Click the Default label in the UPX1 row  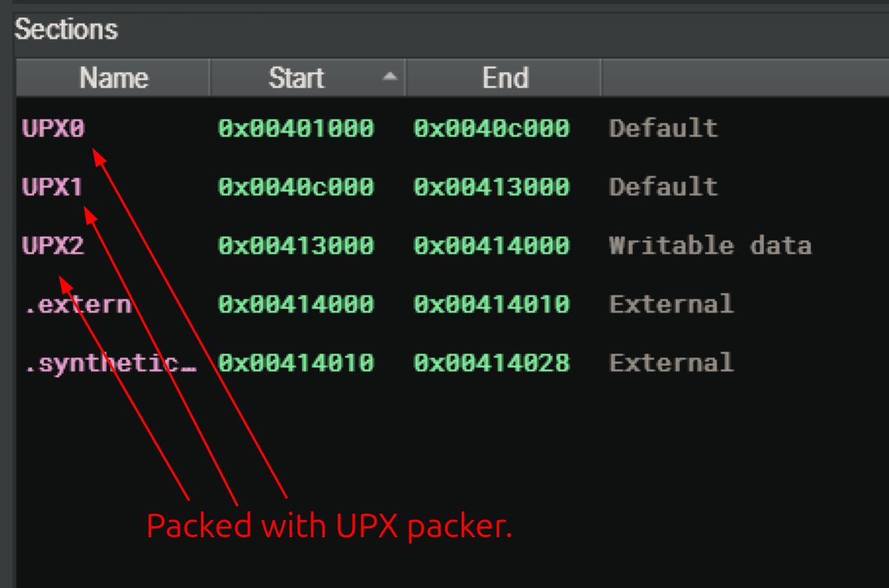coord(663,187)
